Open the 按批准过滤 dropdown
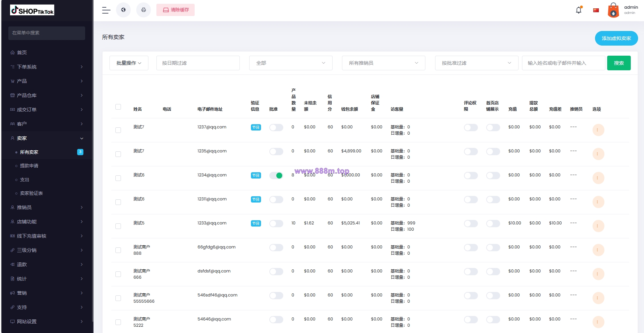This screenshot has width=644, height=333. [x=477, y=63]
